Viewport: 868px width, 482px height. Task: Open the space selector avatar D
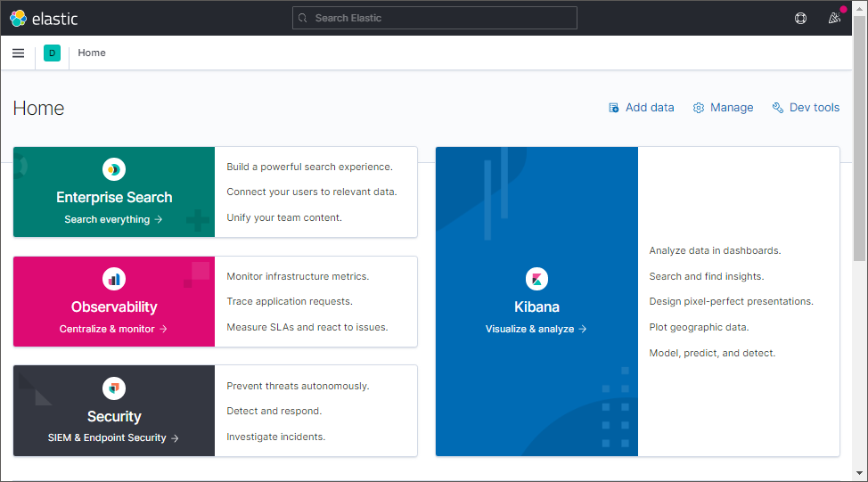(x=52, y=53)
